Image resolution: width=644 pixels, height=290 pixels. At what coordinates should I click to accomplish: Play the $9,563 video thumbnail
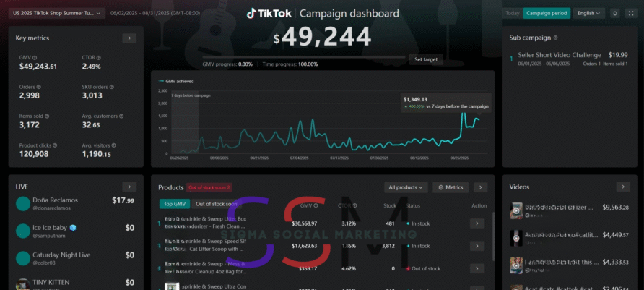click(x=517, y=210)
